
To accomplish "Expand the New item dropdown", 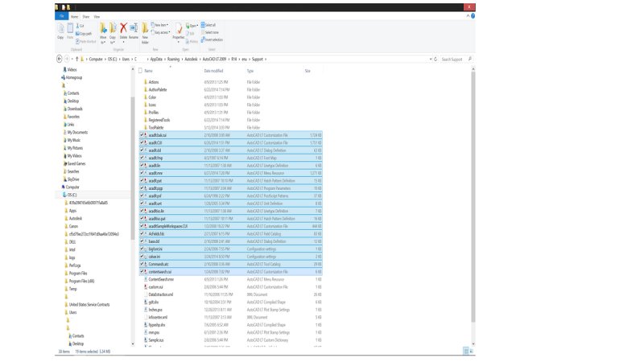I will pyautogui.click(x=160, y=25).
